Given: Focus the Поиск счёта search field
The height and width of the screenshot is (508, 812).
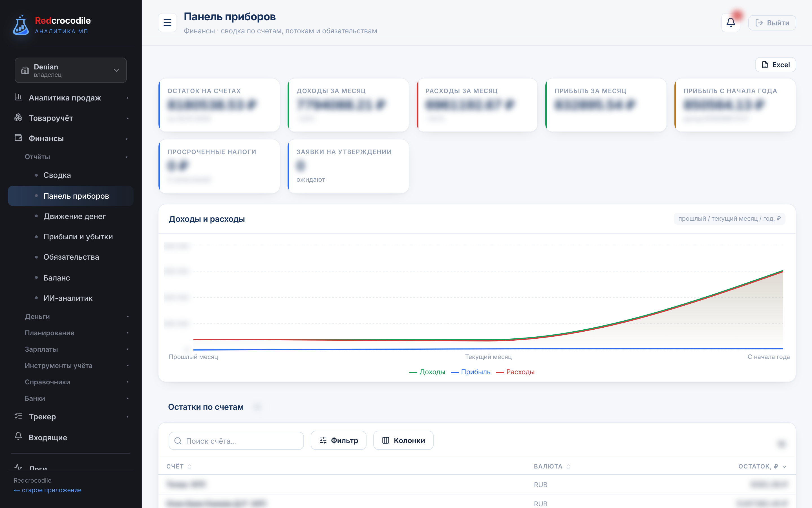Looking at the screenshot, I should tap(236, 441).
